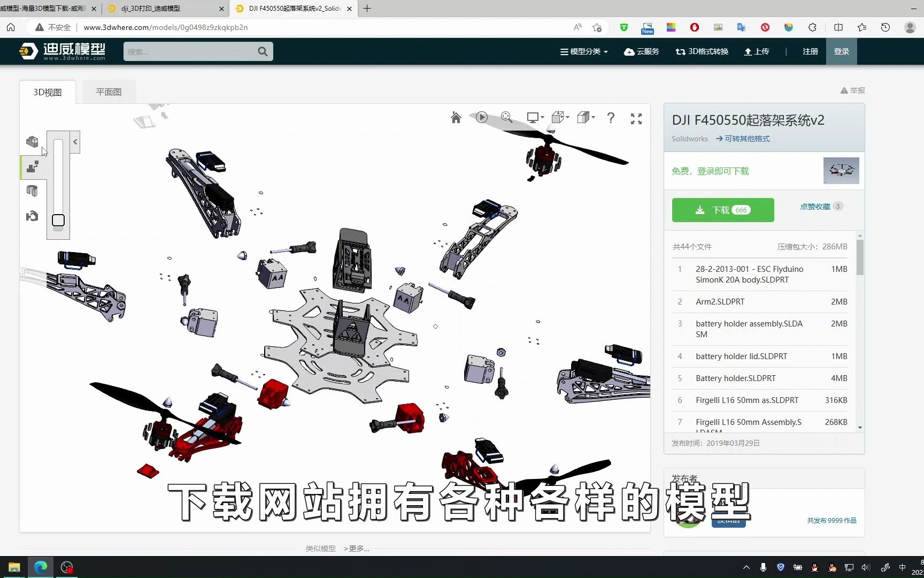Open File Explorer from taskbar
The image size is (924, 578).
[14, 567]
